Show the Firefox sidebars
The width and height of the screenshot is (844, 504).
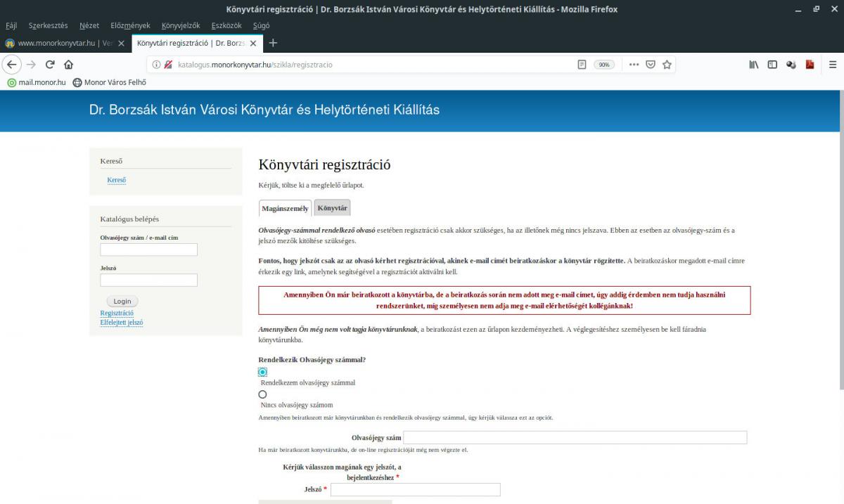[772, 64]
